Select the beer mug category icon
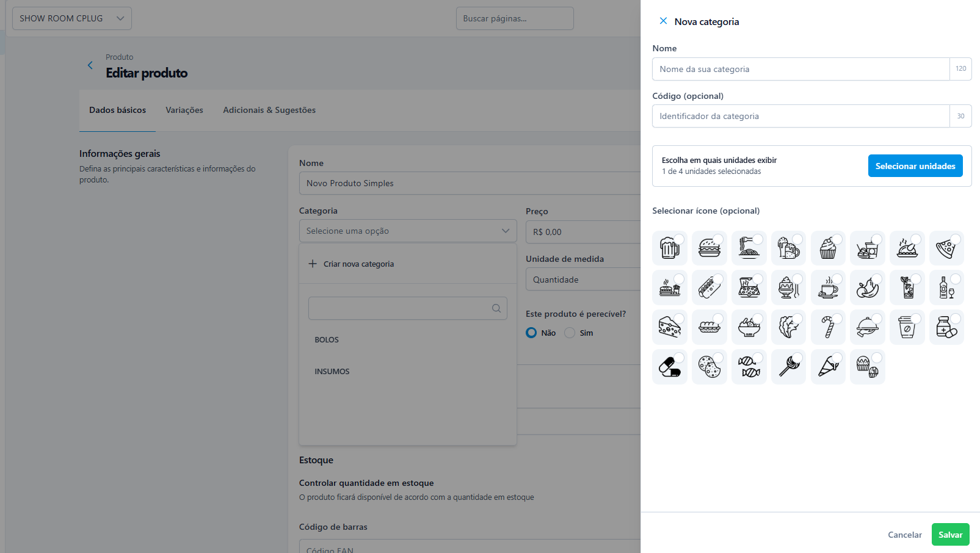 (669, 248)
